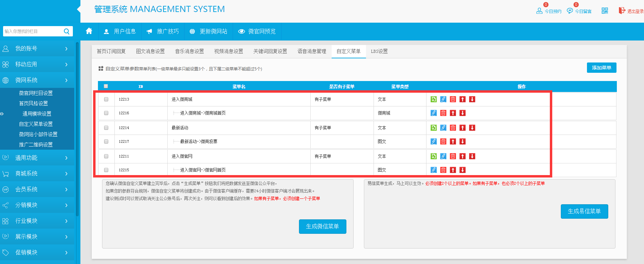Edit menu item 12214
This screenshot has height=264, width=644.
click(x=443, y=128)
